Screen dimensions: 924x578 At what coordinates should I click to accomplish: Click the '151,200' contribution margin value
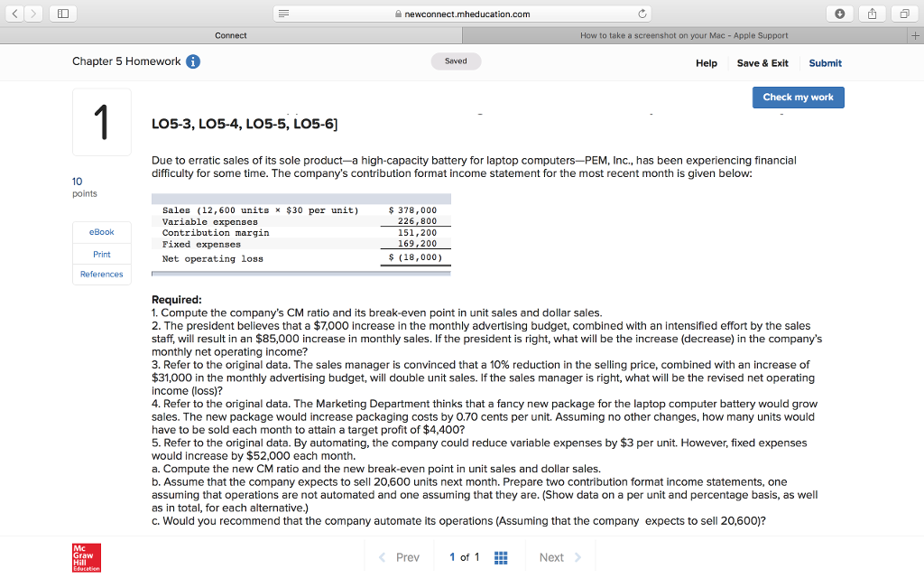pyautogui.click(x=417, y=232)
